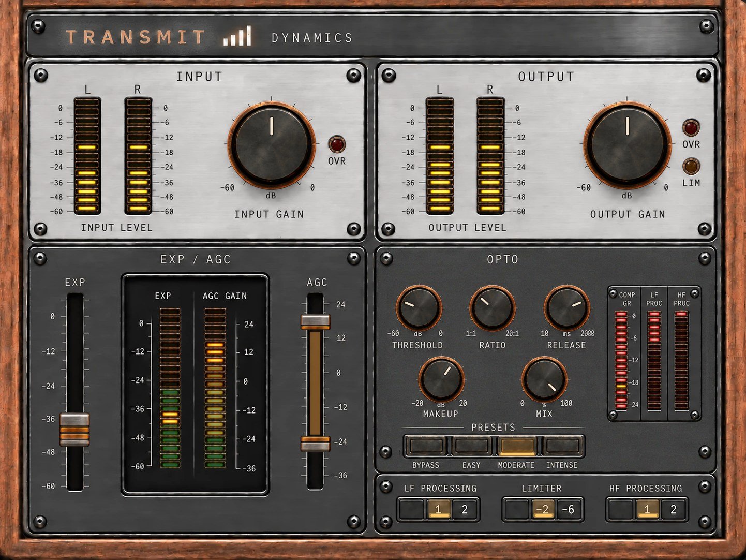746x560 pixels.
Task: Set Limiter to -2
Action: 542,509
